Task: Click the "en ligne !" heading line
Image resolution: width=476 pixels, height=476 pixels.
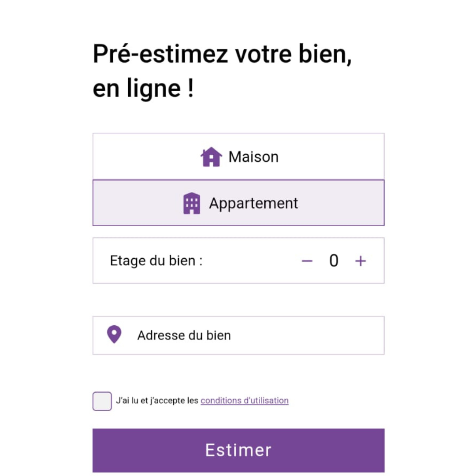Action: [143, 88]
